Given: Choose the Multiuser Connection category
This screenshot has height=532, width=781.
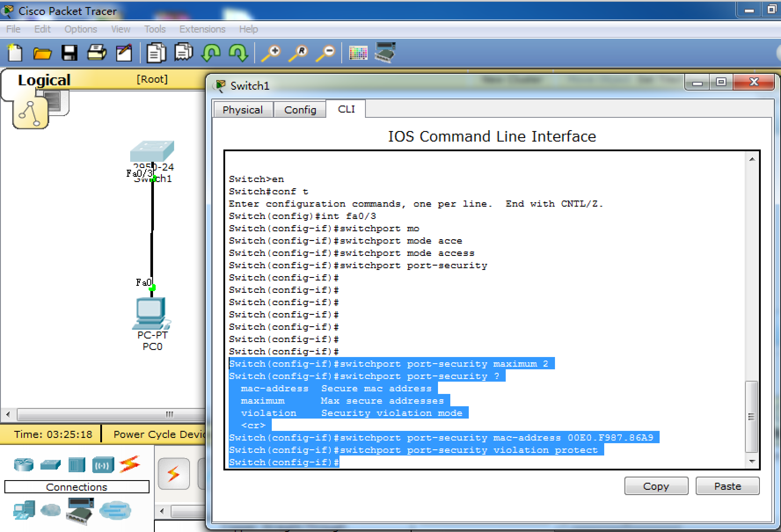Looking at the screenshot, I should point(115,510).
